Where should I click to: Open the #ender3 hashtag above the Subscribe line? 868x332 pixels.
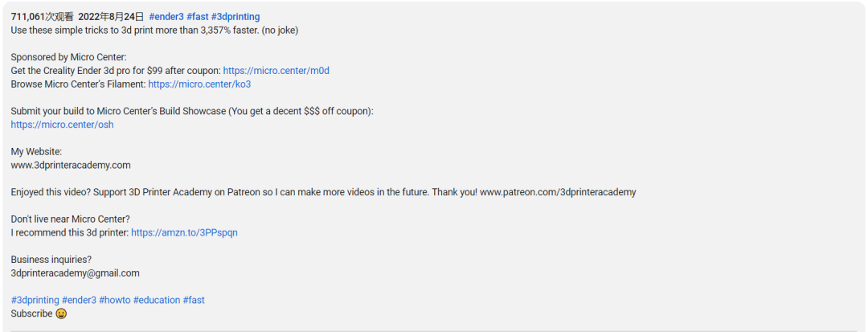(79, 300)
